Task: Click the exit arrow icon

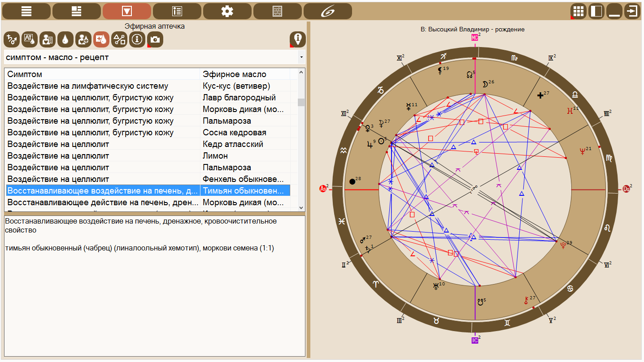Action: tap(632, 11)
